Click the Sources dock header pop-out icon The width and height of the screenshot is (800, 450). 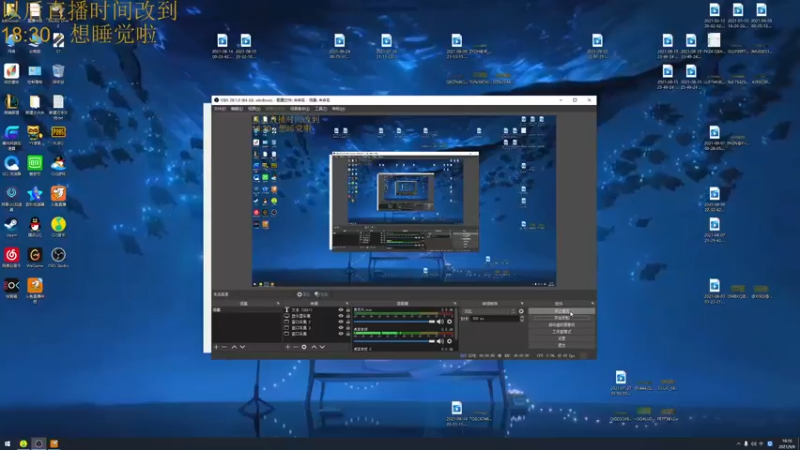click(x=347, y=304)
